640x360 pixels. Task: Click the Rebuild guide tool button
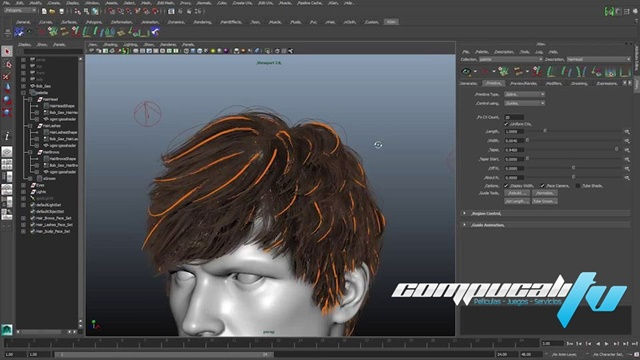pyautogui.click(x=517, y=193)
